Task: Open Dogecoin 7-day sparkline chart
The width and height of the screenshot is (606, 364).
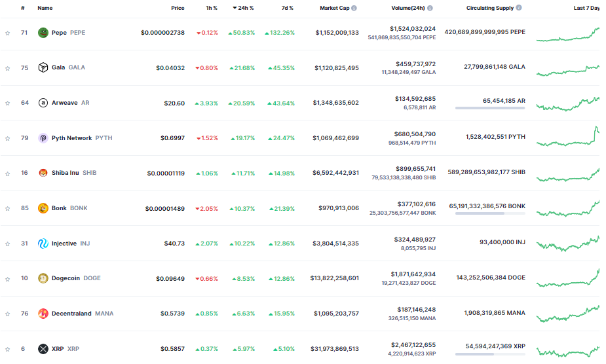Action: tap(568, 278)
